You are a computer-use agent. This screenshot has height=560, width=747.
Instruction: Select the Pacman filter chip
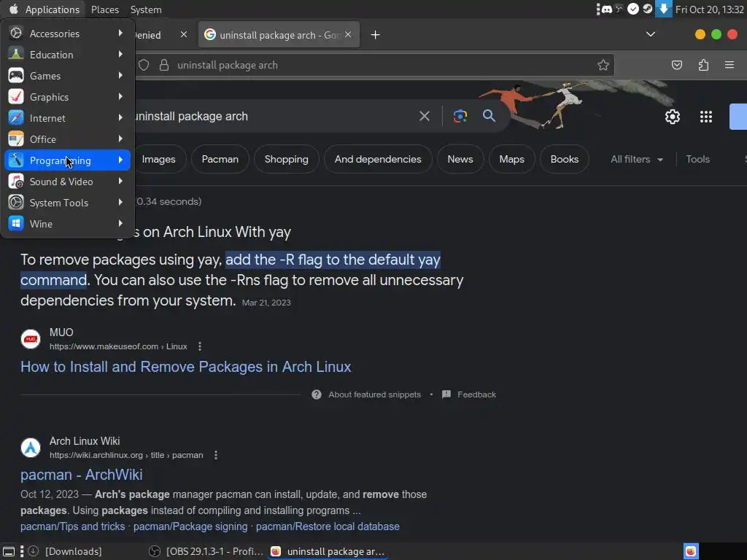pos(220,159)
